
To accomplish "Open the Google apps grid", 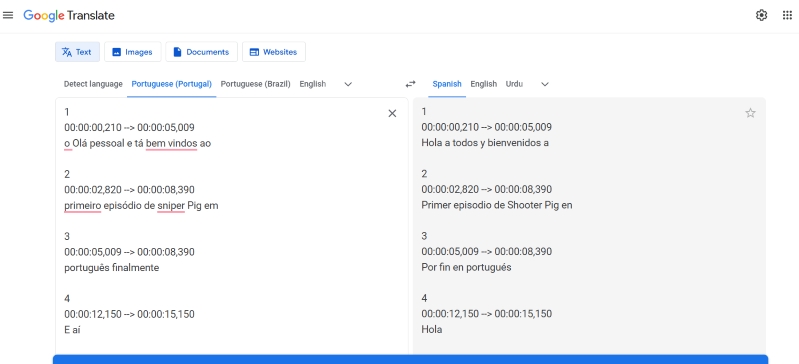I will pyautogui.click(x=787, y=15).
